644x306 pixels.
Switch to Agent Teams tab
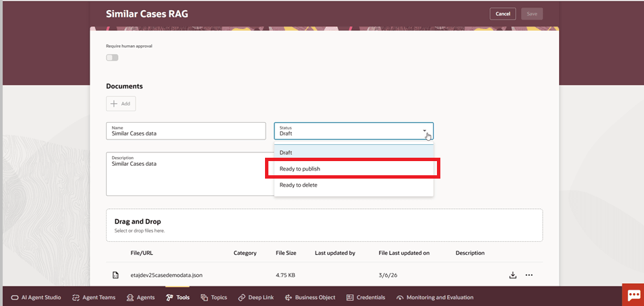click(94, 297)
